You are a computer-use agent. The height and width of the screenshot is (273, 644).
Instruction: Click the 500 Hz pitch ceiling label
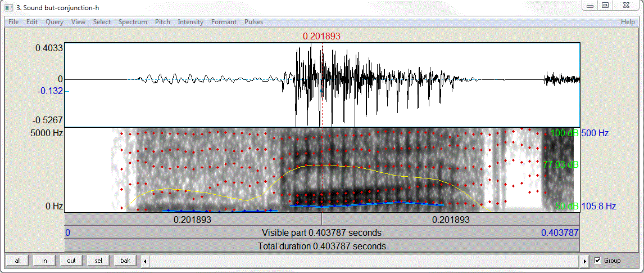[595, 133]
